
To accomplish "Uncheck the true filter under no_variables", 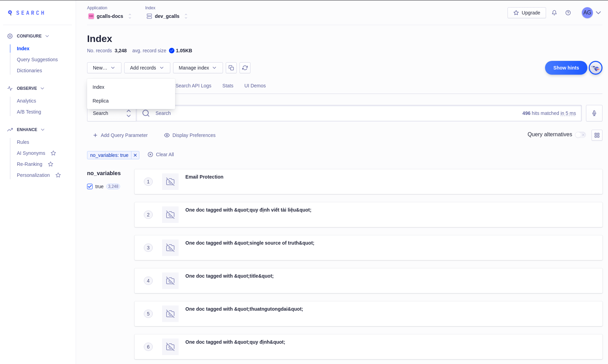I will coord(90,186).
